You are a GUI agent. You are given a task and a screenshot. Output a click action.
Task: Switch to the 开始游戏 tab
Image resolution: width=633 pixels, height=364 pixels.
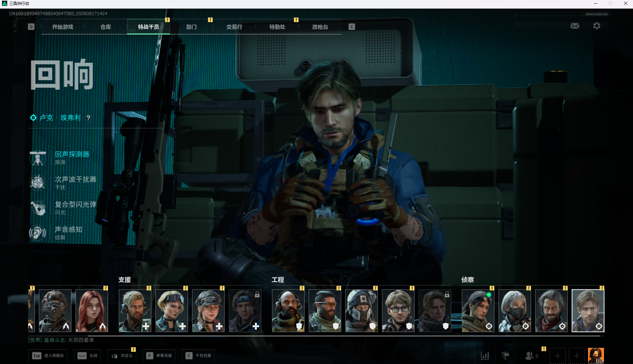coord(63,27)
